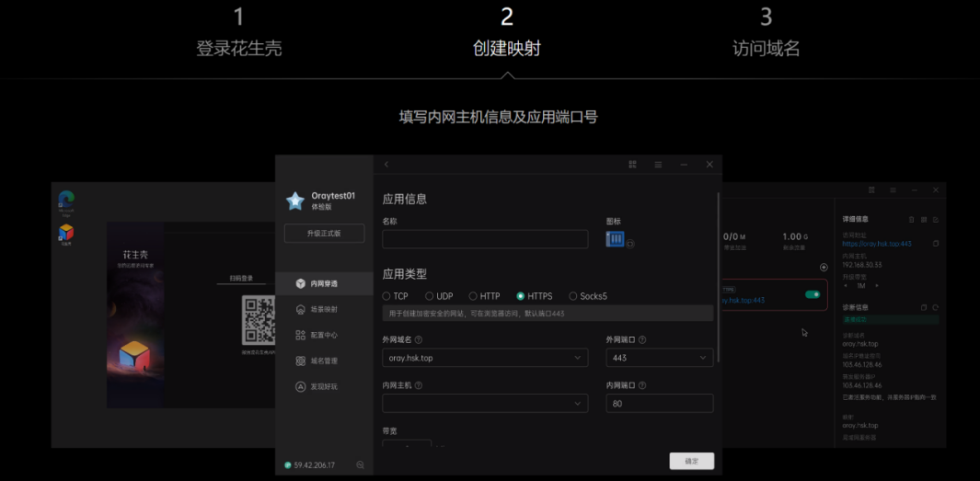Click the oray.hsk.top:443 mapping card link
The image size is (980, 481).
tap(743, 301)
